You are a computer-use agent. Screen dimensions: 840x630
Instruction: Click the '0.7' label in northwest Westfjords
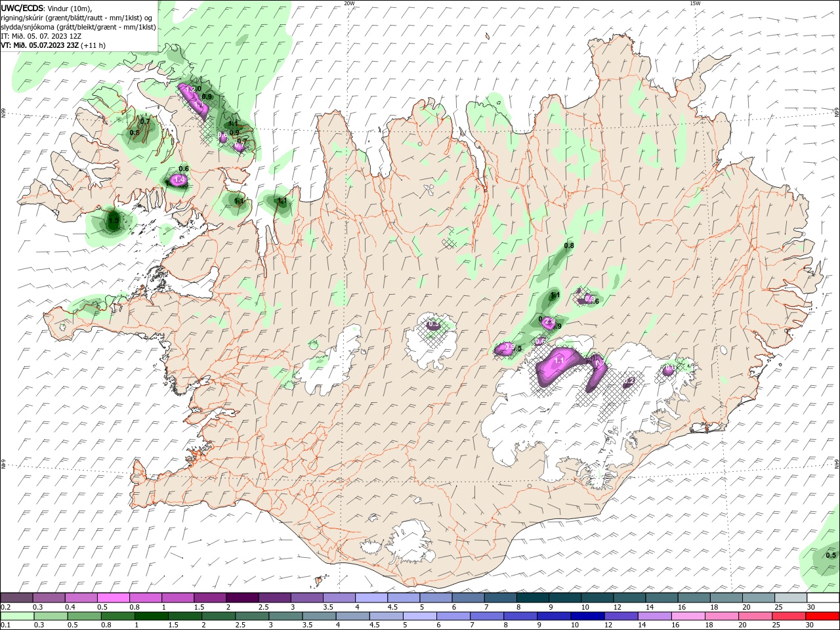(145, 121)
